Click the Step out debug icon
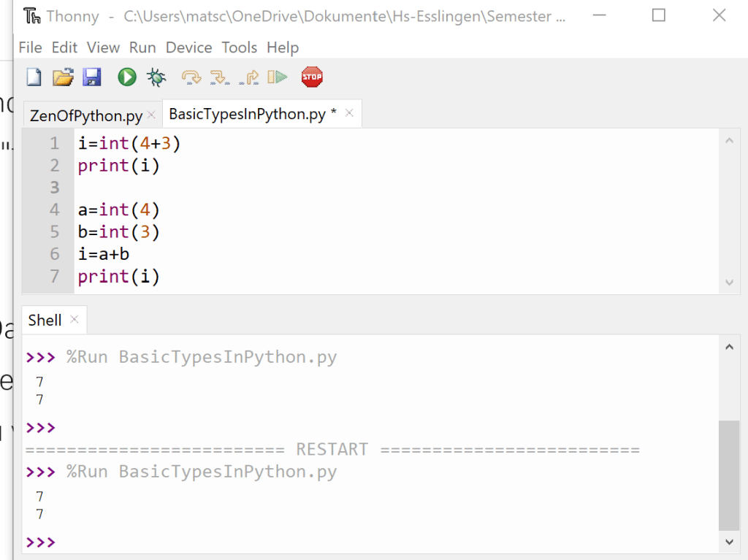The image size is (748, 560). click(x=248, y=77)
